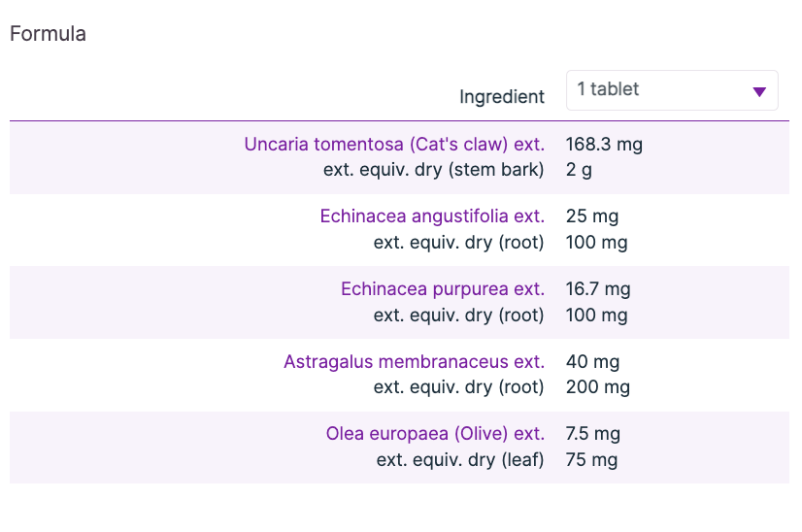Image resolution: width=802 pixels, height=532 pixels.
Task: Select the 200 mg root equivalent value
Action: [x=597, y=387]
